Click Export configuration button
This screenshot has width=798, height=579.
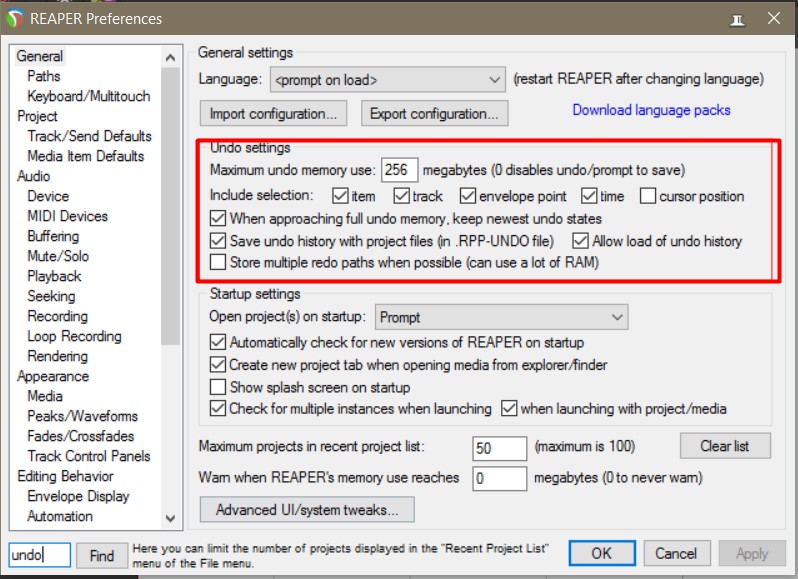[x=434, y=113]
